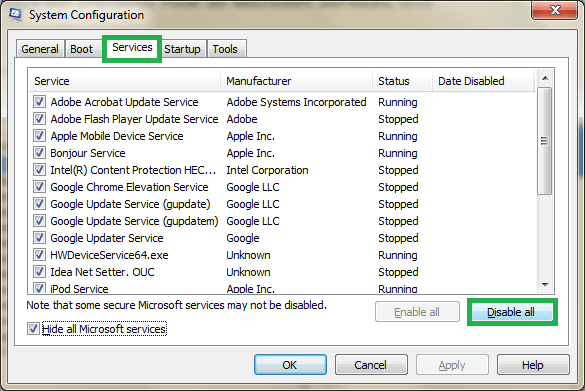Image resolution: width=585 pixels, height=391 pixels.
Task: Uncheck Adobe Acrobat Update Service checkbox
Action: [39, 101]
